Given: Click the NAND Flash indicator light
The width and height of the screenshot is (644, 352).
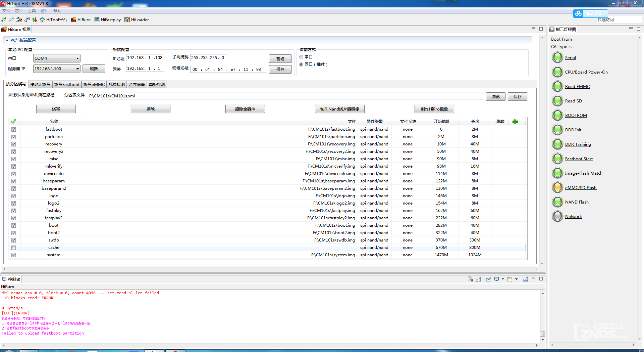Looking at the screenshot, I should 557,202.
